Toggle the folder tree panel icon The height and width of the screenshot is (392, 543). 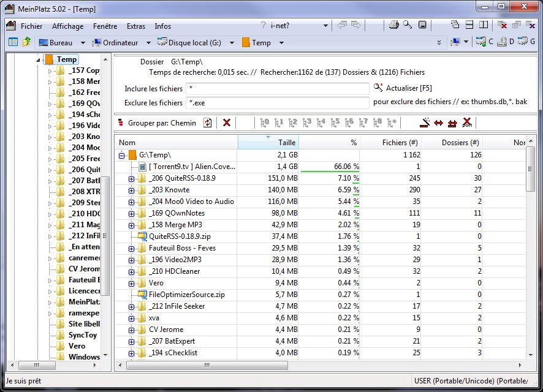tap(13, 42)
